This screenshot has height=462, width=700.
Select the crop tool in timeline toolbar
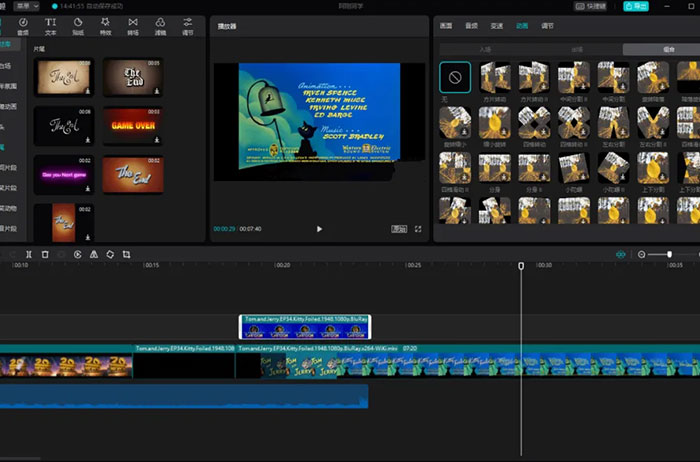126,254
